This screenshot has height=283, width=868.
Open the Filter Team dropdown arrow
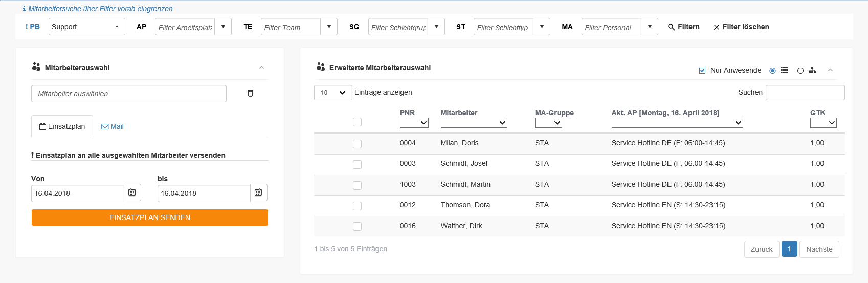coord(329,27)
